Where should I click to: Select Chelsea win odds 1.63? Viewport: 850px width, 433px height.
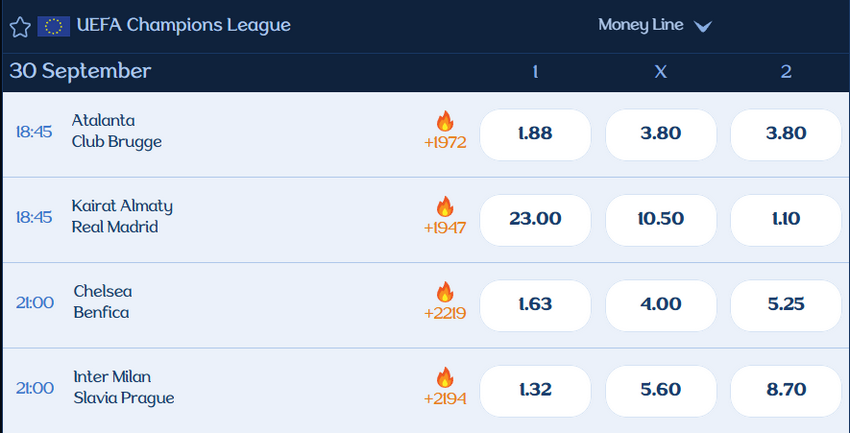coord(535,304)
